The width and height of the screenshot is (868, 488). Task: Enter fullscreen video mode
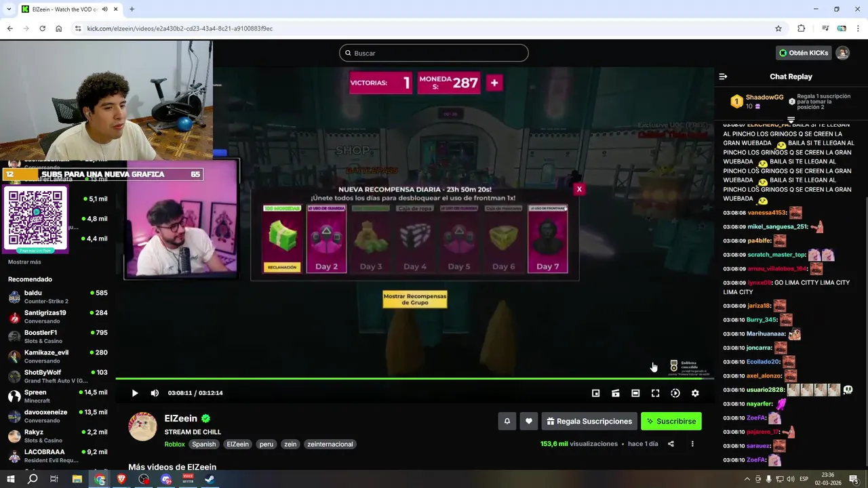pos(655,393)
